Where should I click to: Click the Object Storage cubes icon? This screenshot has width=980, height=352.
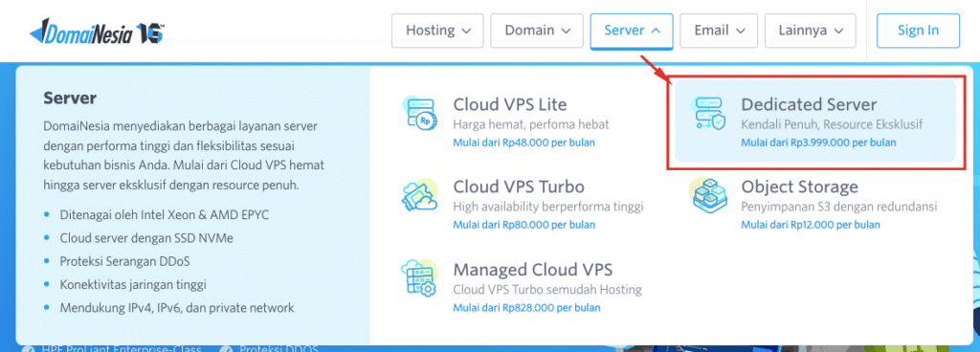click(x=709, y=196)
